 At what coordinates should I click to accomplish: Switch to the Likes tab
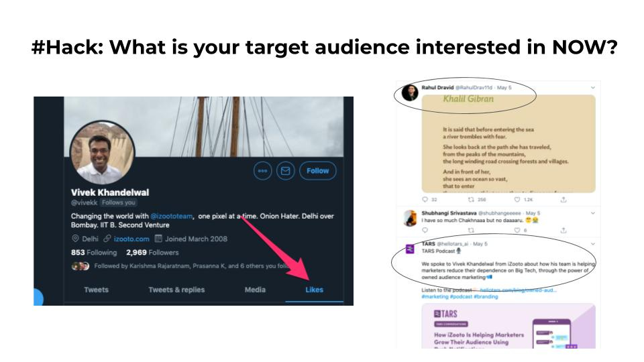(x=314, y=290)
